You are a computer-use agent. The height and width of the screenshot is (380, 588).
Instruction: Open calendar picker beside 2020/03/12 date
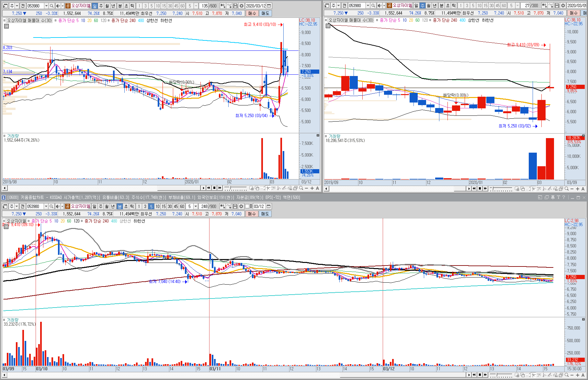tap(269, 6)
